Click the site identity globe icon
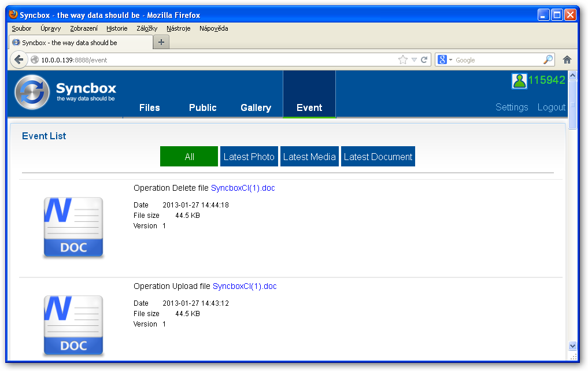This screenshot has width=588, height=371. coord(35,60)
